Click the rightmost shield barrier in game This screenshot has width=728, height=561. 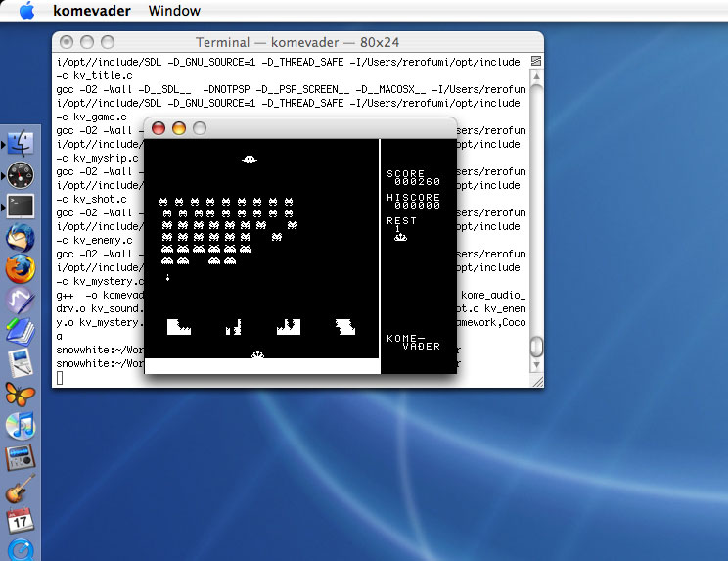[345, 327]
